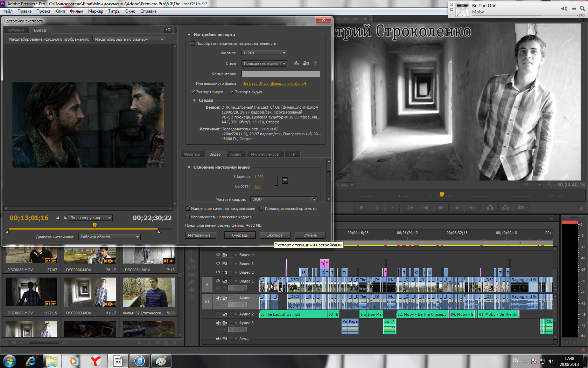Open the Титры menu
This screenshot has height=368, width=588.
tap(114, 11)
